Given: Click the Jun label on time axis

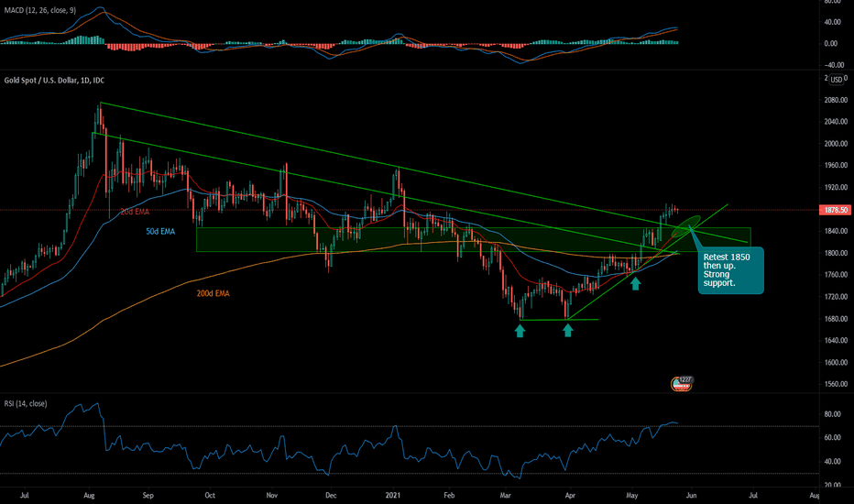Looking at the screenshot, I should tap(691, 496).
